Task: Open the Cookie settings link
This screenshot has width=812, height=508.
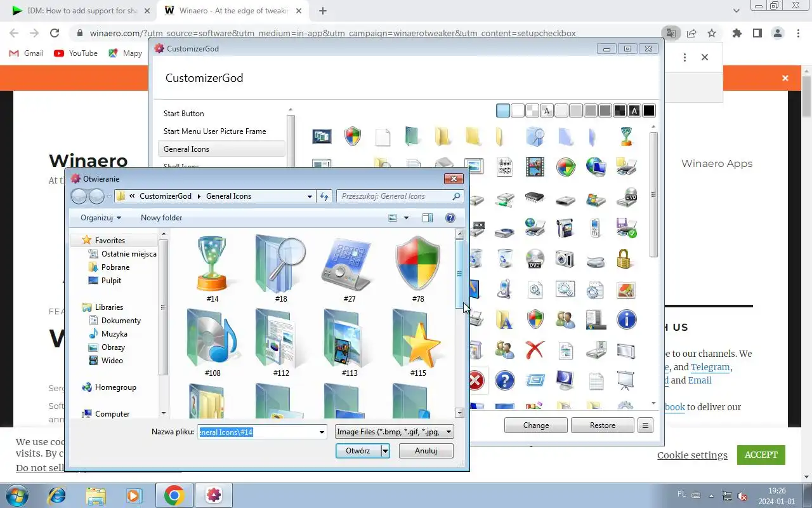Action: coord(692,455)
